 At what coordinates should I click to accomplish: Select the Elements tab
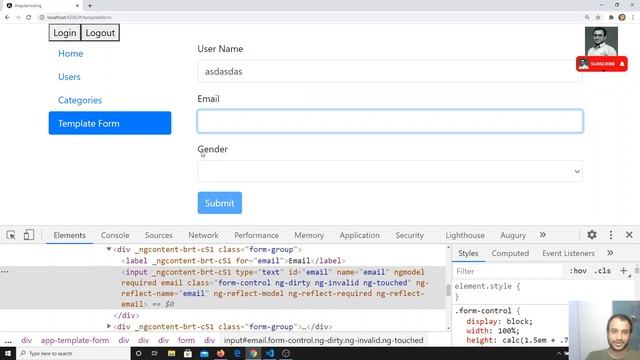click(x=69, y=236)
